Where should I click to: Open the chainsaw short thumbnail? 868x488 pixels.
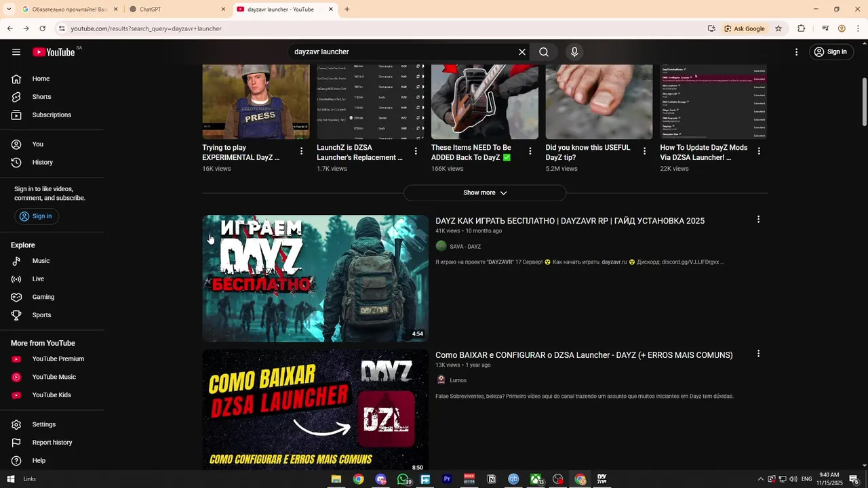[x=485, y=102]
